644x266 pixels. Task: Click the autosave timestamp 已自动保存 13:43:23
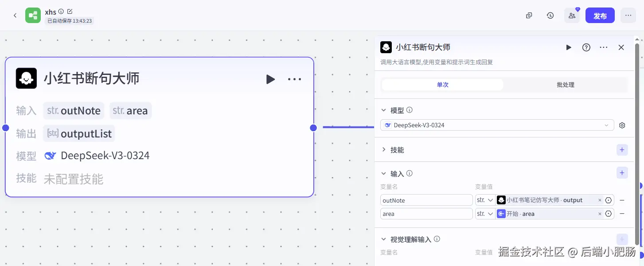(70, 21)
